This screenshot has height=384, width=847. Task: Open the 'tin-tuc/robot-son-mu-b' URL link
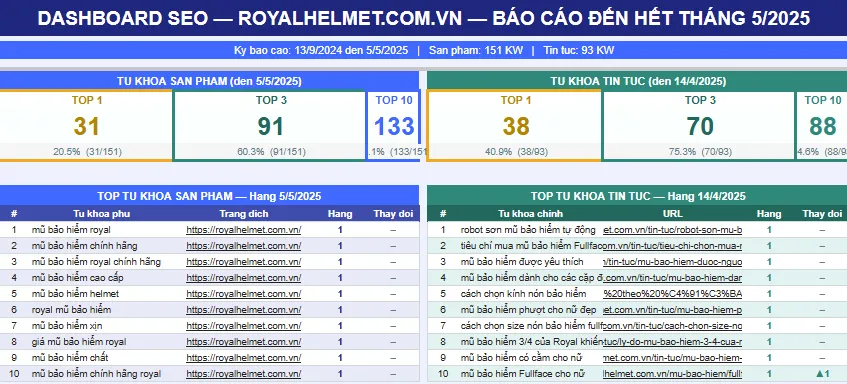tap(673, 230)
